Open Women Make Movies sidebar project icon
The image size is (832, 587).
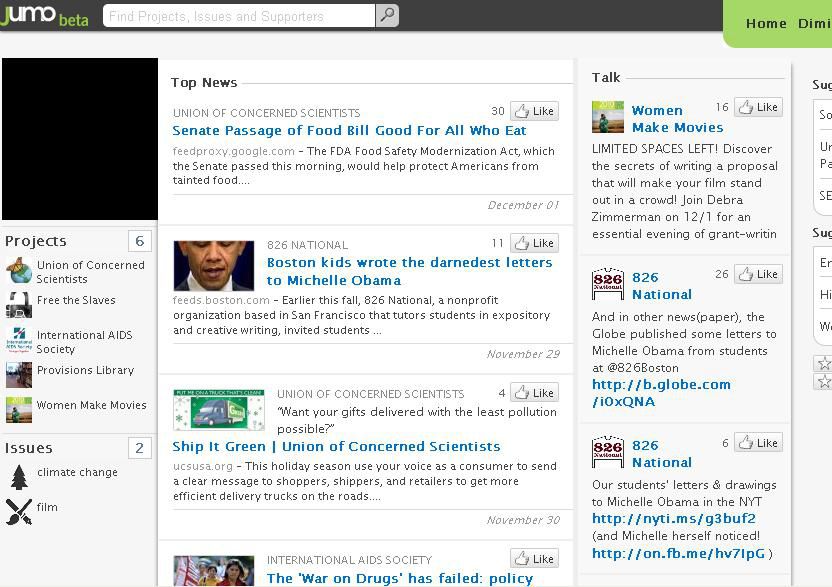pyautogui.click(x=19, y=410)
